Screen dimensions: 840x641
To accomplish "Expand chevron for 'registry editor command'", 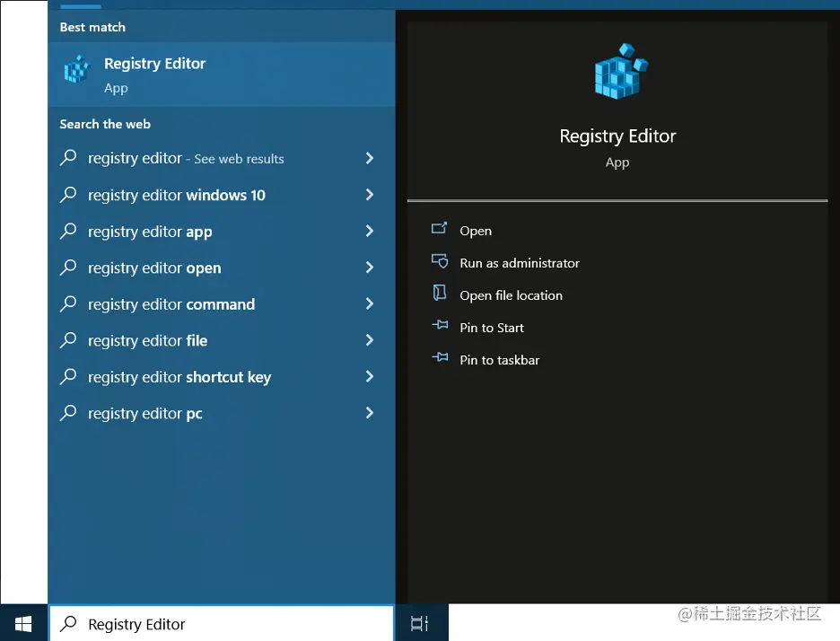I will pyautogui.click(x=369, y=303).
